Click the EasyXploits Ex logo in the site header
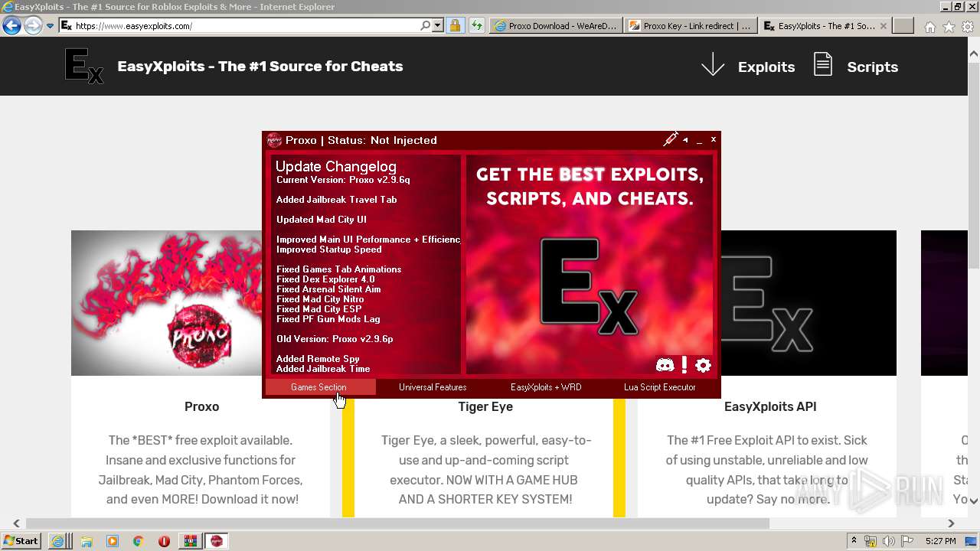Viewport: 980px width, 551px height. coord(83,67)
